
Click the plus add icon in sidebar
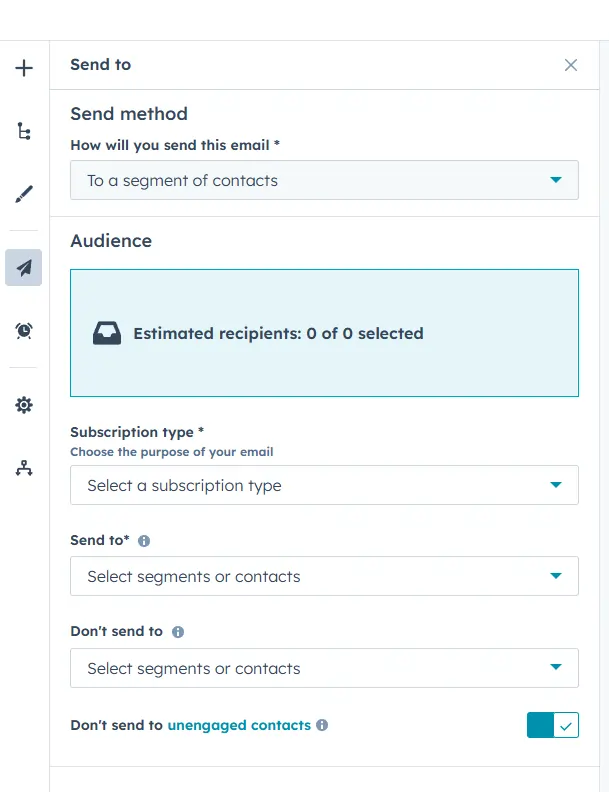click(x=24, y=68)
